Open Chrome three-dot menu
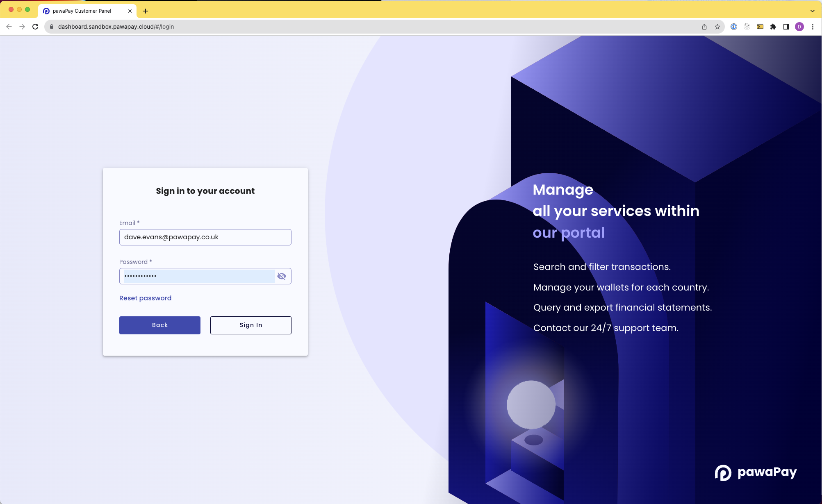The width and height of the screenshot is (822, 504). pyautogui.click(x=813, y=27)
